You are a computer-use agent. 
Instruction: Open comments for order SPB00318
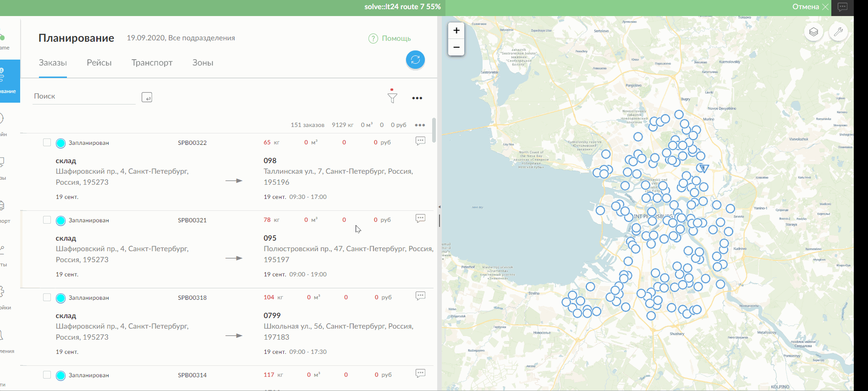(420, 296)
